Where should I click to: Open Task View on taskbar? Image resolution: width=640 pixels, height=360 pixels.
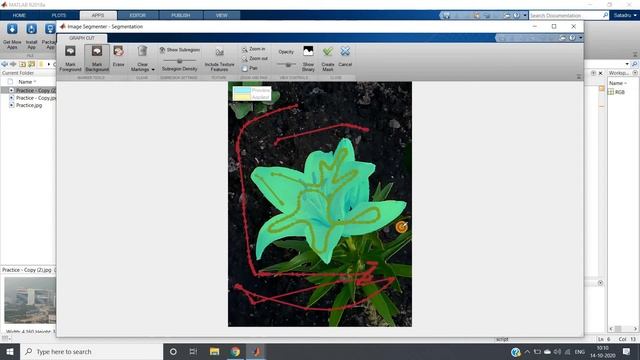pos(193,351)
